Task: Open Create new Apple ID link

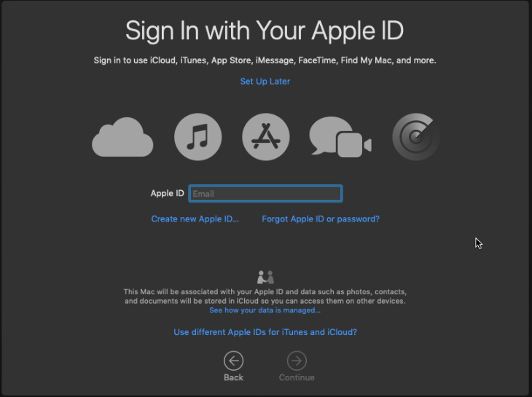Action: coord(195,219)
